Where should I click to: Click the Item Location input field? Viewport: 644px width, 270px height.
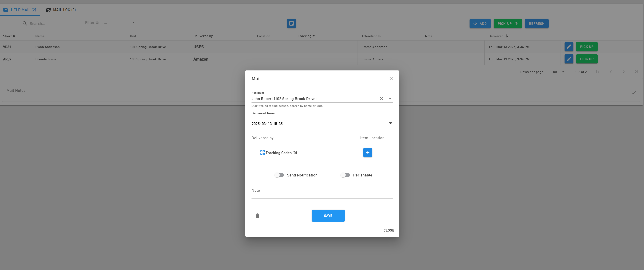click(x=376, y=138)
